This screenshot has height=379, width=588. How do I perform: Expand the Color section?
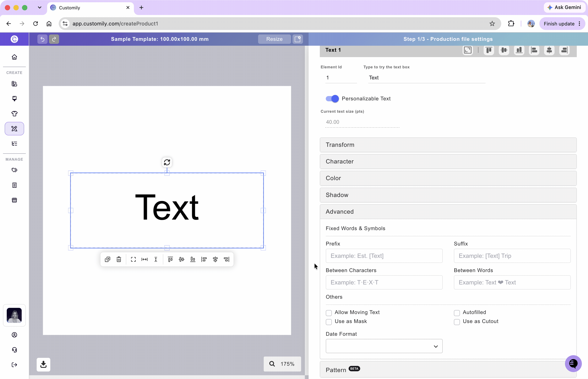click(x=448, y=178)
